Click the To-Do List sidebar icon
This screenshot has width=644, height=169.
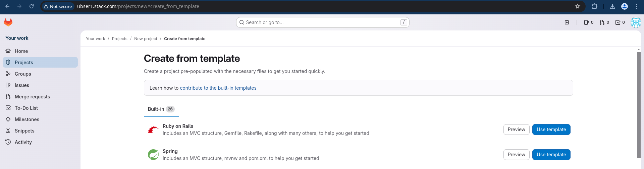[x=8, y=108]
